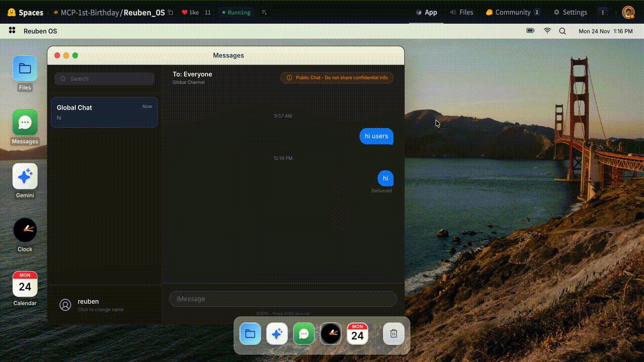Image resolution: width=644 pixels, height=362 pixels.
Task: Open the three-dot more options menu
Action: (603, 13)
